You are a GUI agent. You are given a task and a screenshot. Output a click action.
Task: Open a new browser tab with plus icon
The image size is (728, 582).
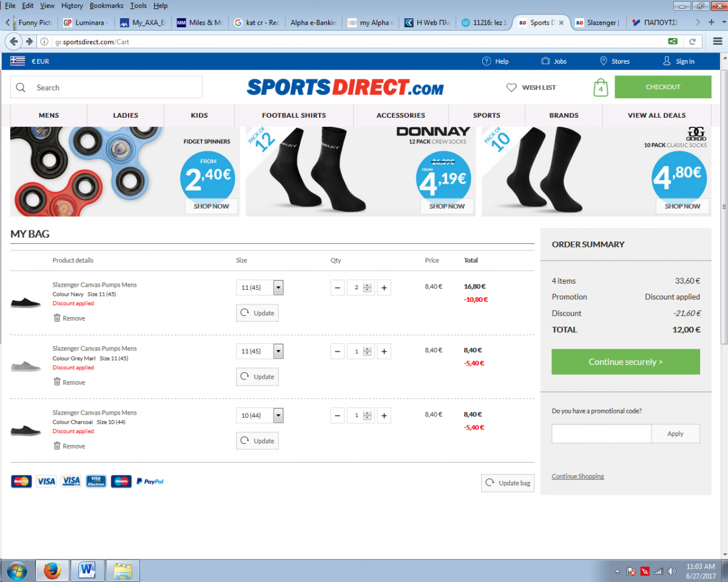(712, 22)
